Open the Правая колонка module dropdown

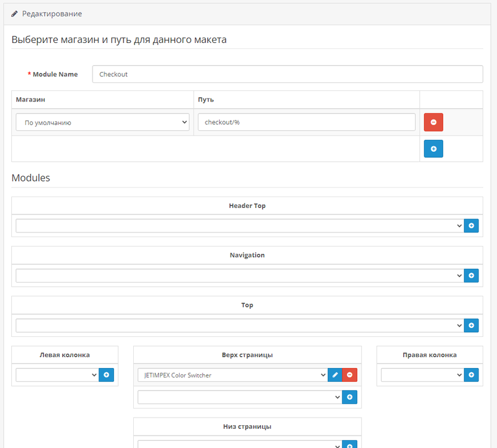(x=422, y=375)
